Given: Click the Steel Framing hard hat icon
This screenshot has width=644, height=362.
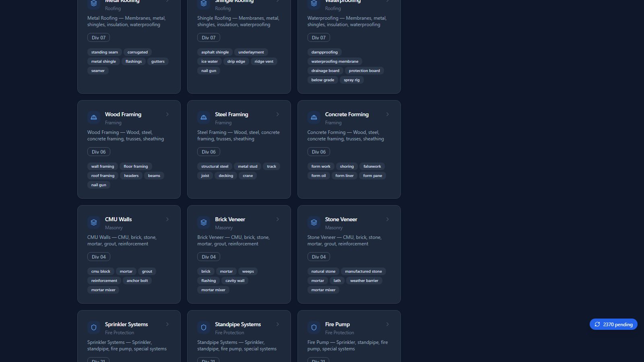Looking at the screenshot, I should [x=204, y=117].
